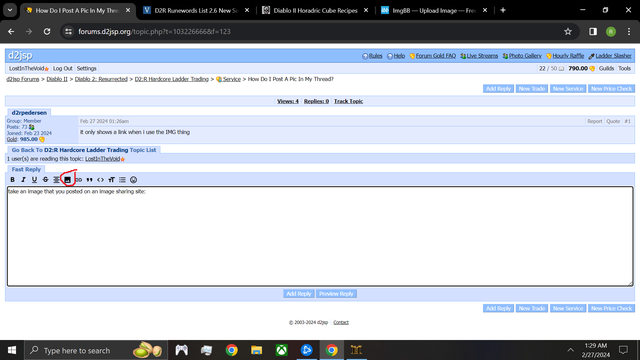Go back one page in the browser

click(x=11, y=31)
